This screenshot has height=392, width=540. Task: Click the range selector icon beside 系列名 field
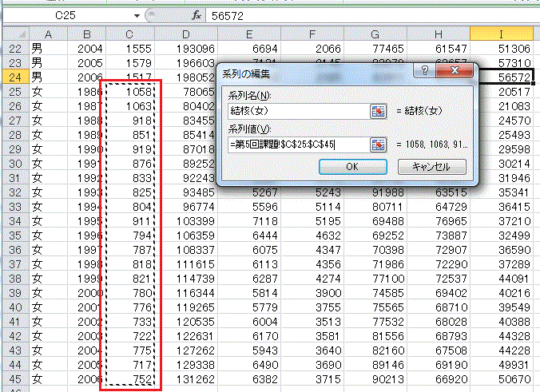(378, 110)
